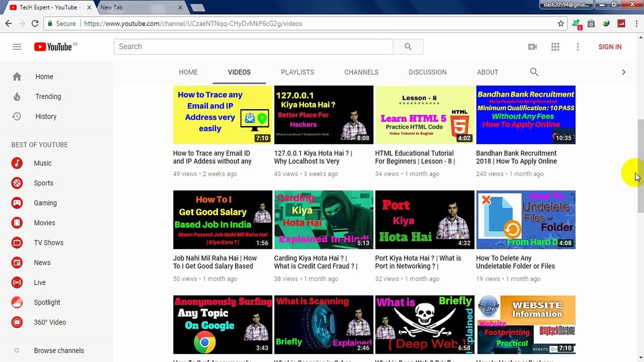The image size is (644, 362).
Task: Open the Learn HTML 5 Lesson 8 thumbnail
Action: coord(425,115)
